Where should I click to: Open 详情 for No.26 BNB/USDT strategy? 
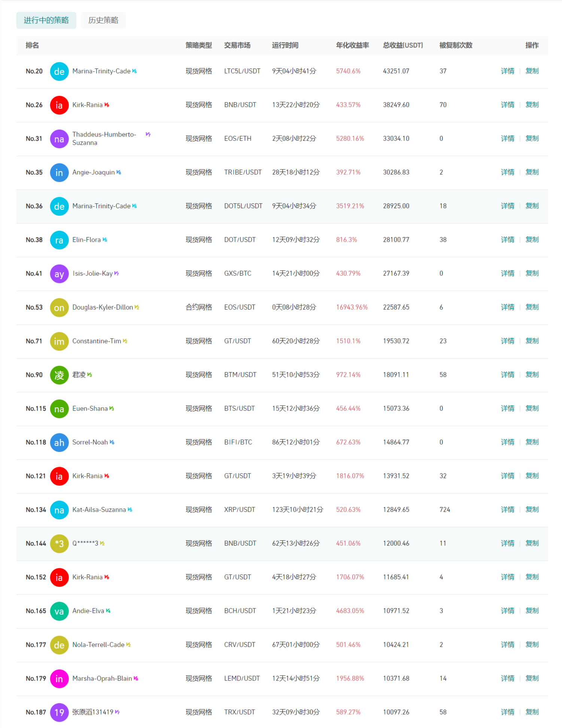coord(508,105)
